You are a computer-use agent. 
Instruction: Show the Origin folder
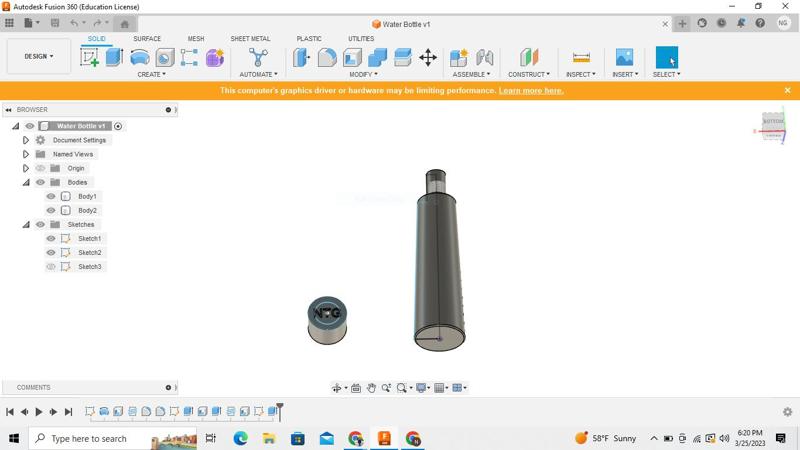click(40, 168)
